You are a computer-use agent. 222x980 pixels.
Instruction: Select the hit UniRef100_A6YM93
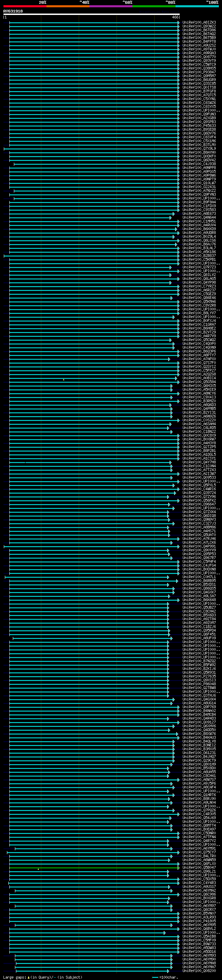199,955
